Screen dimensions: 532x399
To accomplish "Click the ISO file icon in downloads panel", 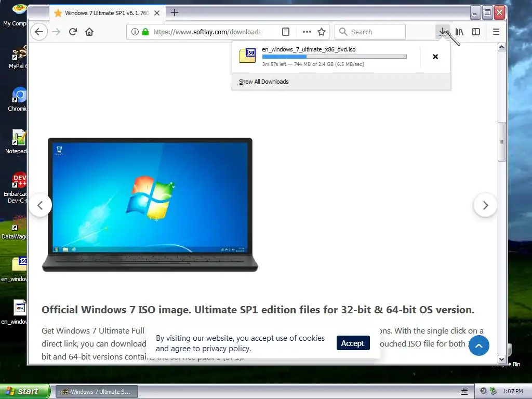I will tap(247, 56).
